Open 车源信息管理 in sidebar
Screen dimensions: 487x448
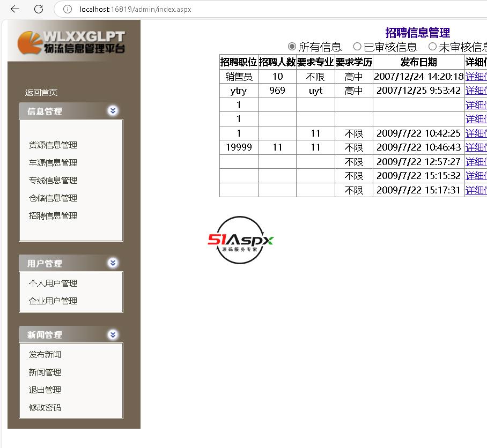pyautogui.click(x=53, y=162)
